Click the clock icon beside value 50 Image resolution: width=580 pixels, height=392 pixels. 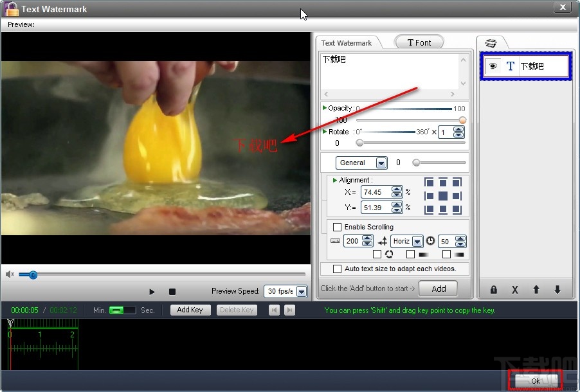(430, 241)
